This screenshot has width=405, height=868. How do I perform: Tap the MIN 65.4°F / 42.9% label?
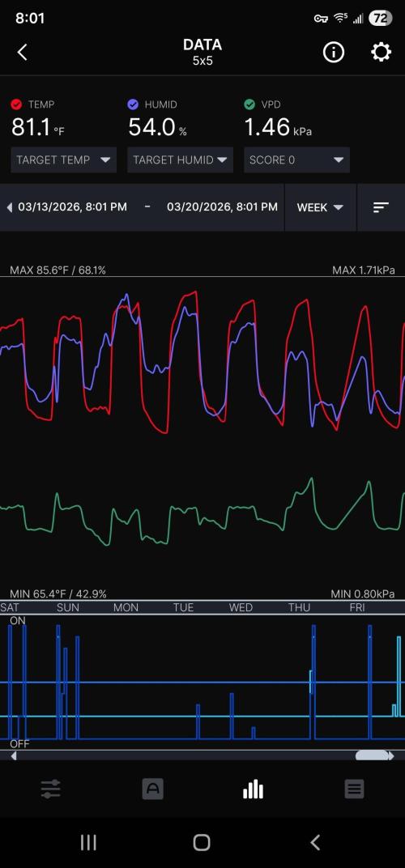(x=58, y=594)
